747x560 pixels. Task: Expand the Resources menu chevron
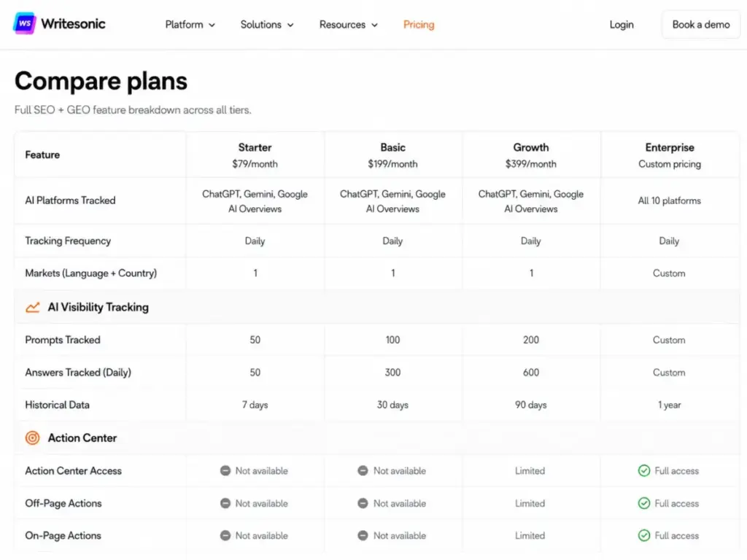coord(374,26)
